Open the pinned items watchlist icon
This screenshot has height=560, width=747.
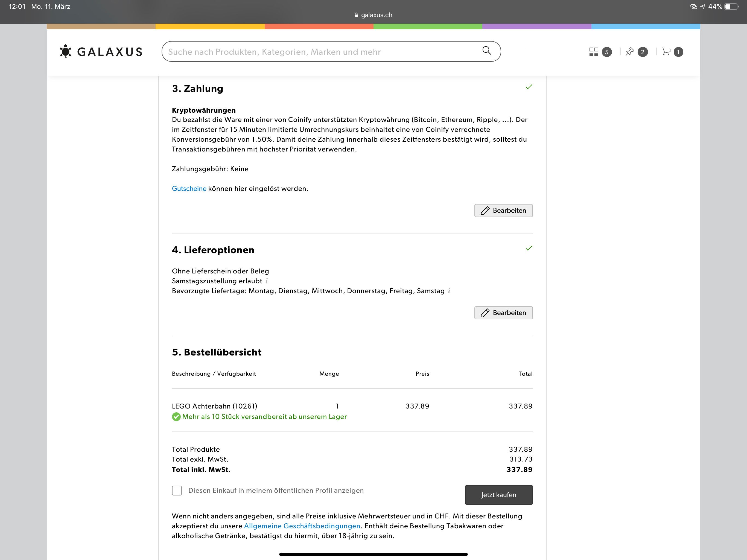[x=630, y=52]
